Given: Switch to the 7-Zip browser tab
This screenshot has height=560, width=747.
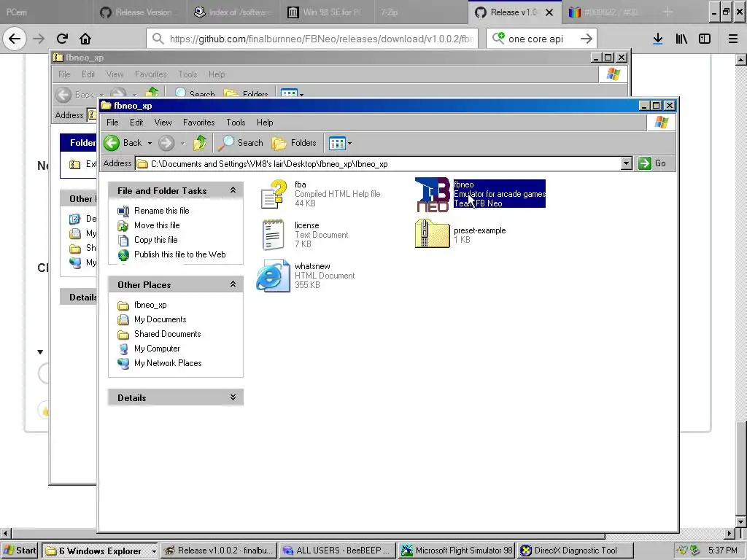Looking at the screenshot, I should point(419,12).
